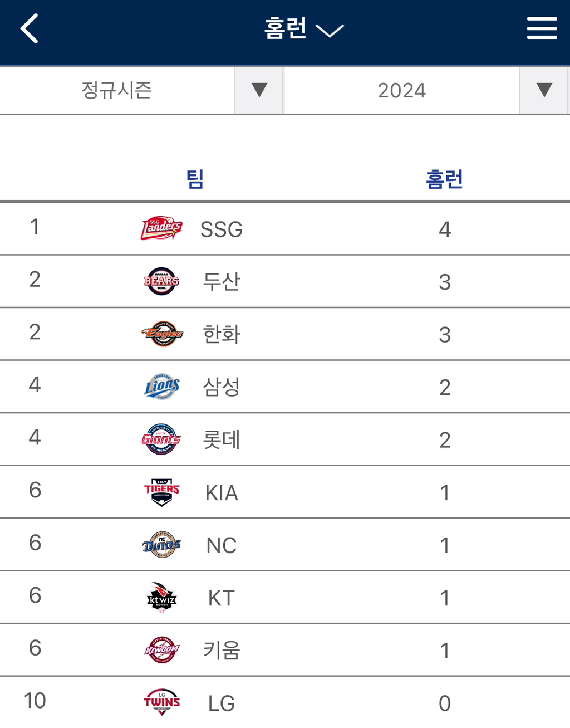This screenshot has height=728, width=570.
Task: Click the home run count for 한화
Action: [x=444, y=335]
